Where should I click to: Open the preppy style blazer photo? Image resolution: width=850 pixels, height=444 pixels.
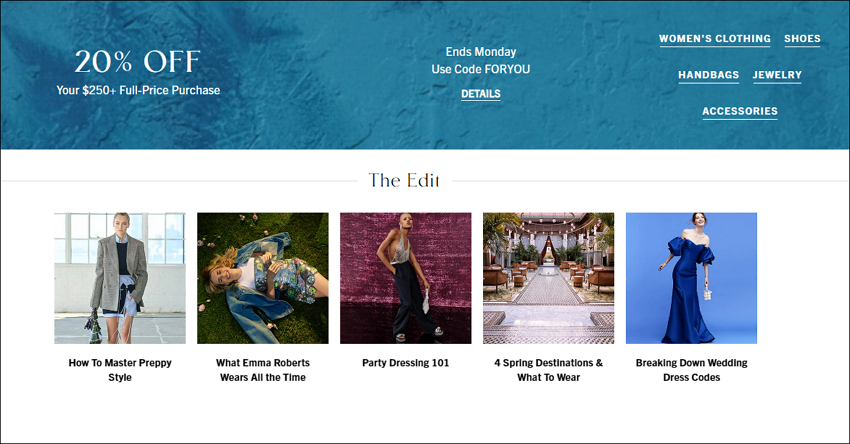pos(120,278)
